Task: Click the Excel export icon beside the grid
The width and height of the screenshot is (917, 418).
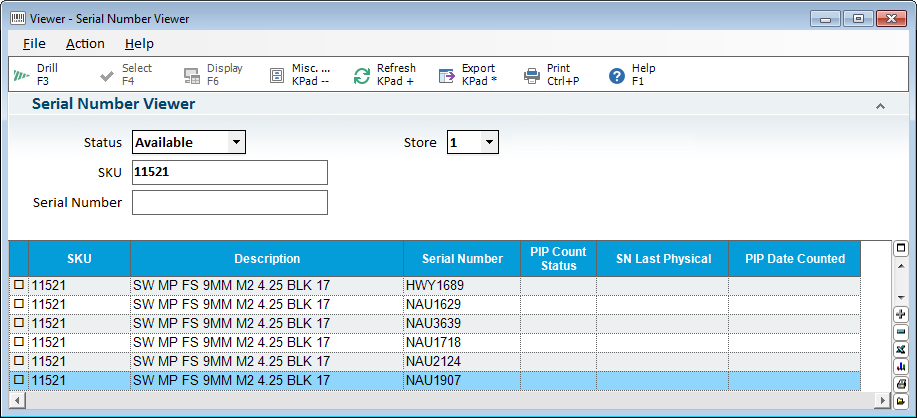Action: click(x=900, y=349)
